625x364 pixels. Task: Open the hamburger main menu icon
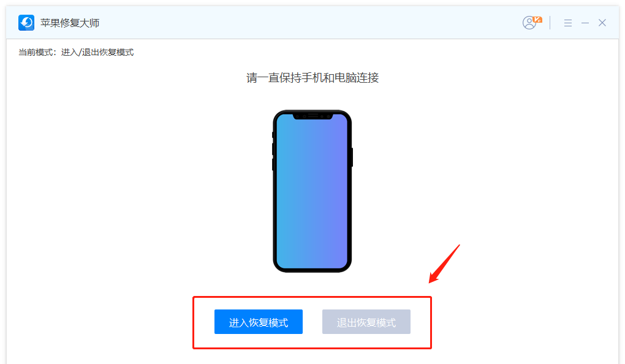click(x=568, y=23)
